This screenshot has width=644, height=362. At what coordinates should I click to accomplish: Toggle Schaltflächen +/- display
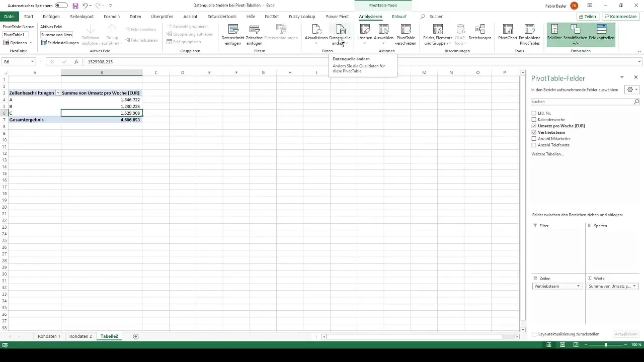(575, 35)
